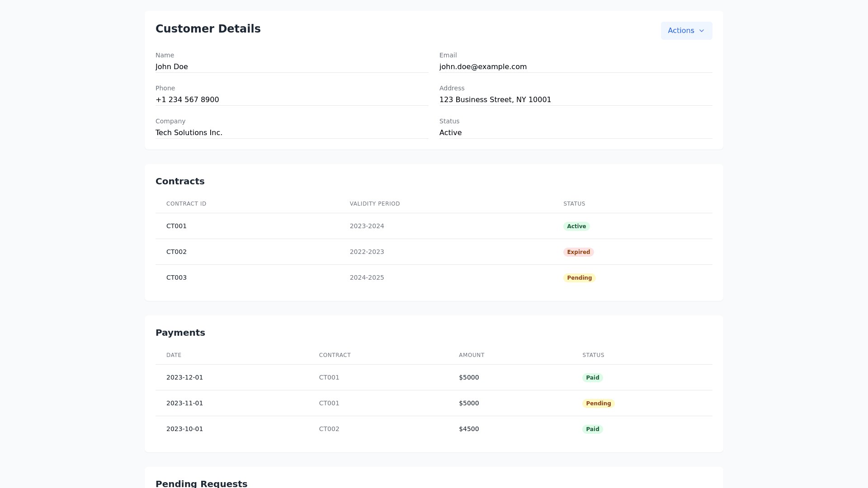Click the Paid badge for 2023-10-01 payment
The image size is (868, 488).
(x=592, y=429)
